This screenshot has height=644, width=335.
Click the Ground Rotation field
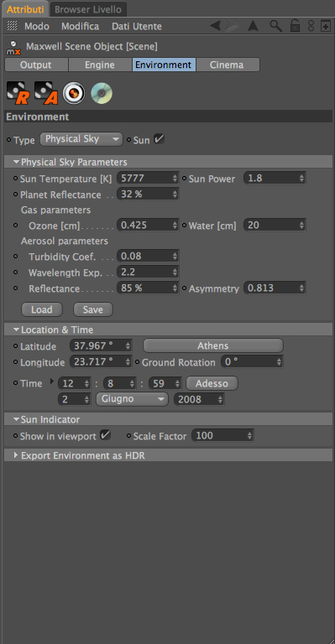[252, 362]
